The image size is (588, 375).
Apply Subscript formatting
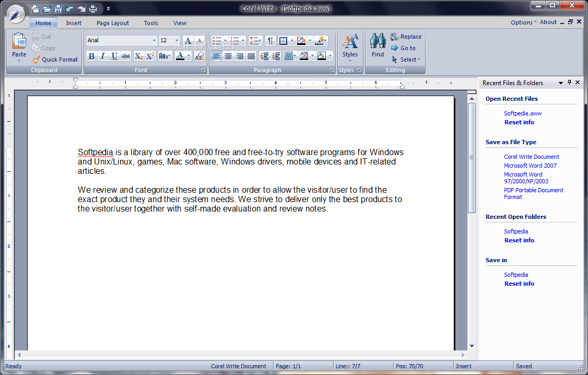pos(139,56)
